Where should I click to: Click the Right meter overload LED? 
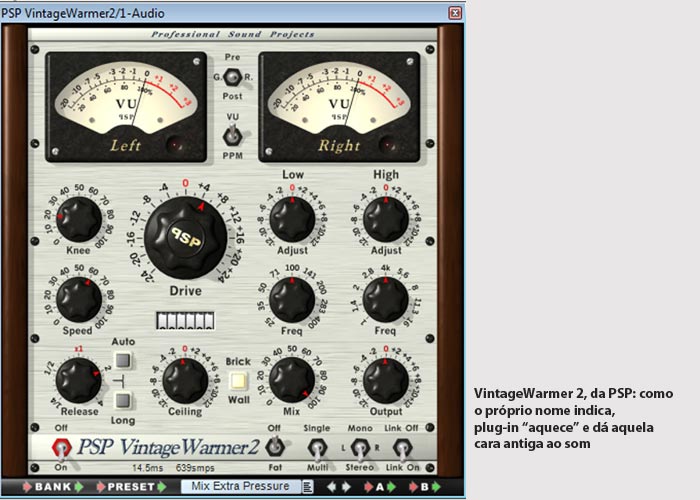click(388, 145)
